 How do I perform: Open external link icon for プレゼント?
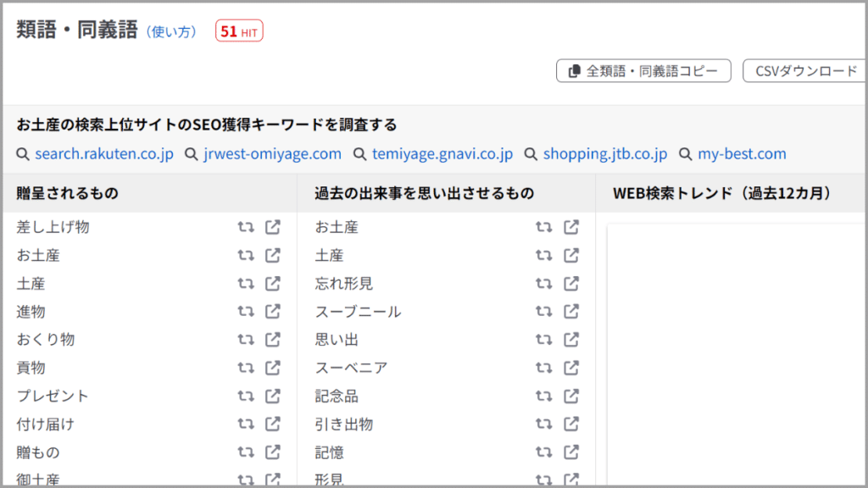(x=273, y=396)
